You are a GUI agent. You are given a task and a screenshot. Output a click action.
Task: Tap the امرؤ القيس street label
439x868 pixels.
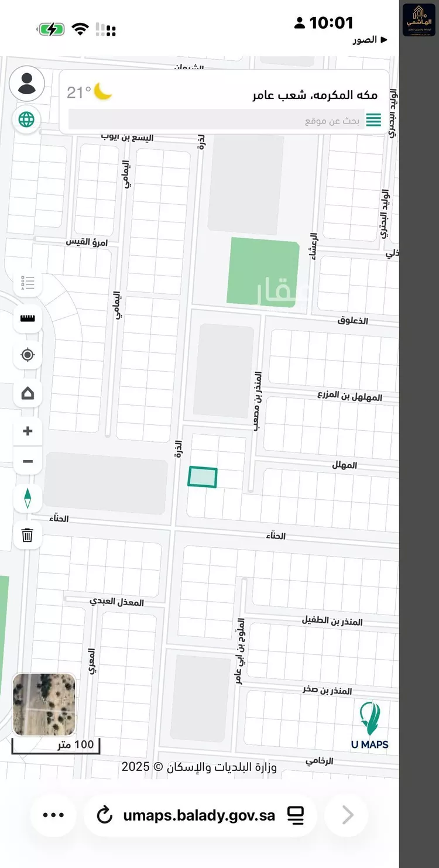click(x=87, y=242)
